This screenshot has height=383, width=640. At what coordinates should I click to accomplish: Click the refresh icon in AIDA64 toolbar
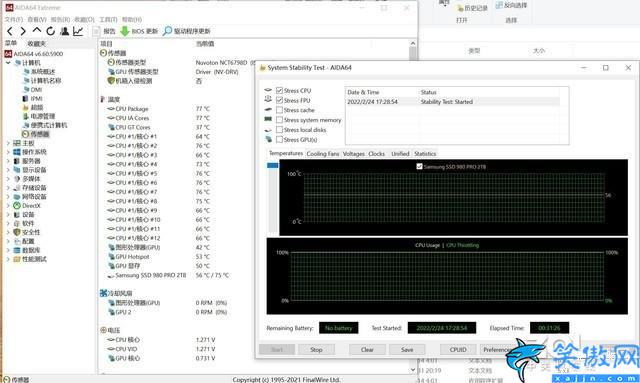pyautogui.click(x=50, y=31)
